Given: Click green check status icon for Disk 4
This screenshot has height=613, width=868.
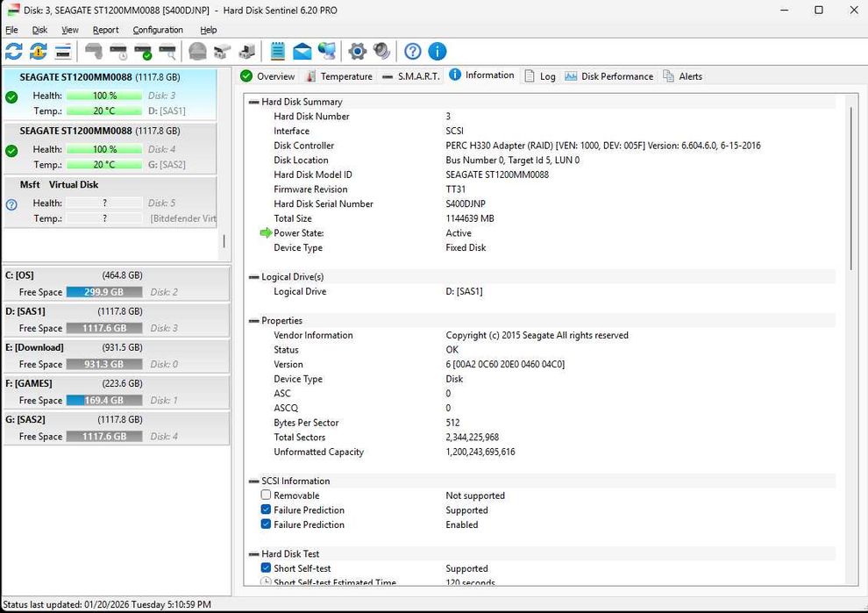Looking at the screenshot, I should pyautogui.click(x=11, y=151).
